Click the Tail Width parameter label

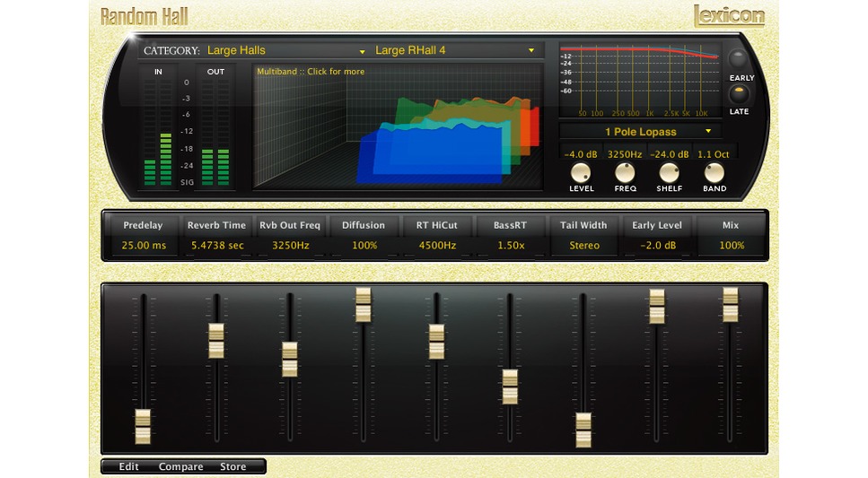[x=583, y=225]
